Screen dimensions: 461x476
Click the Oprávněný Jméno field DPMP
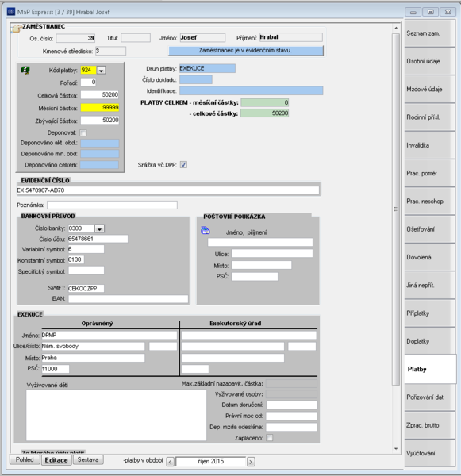point(109,335)
